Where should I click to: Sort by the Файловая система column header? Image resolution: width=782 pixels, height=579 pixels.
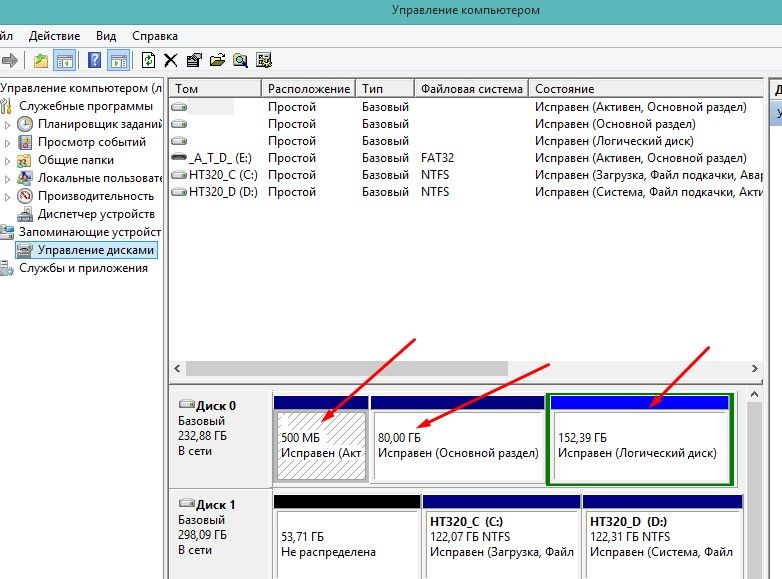[x=472, y=89]
